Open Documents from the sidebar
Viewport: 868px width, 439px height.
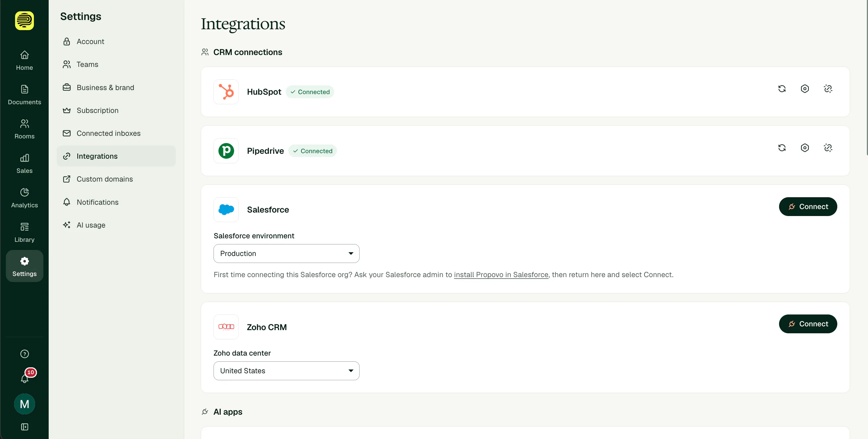tap(24, 95)
